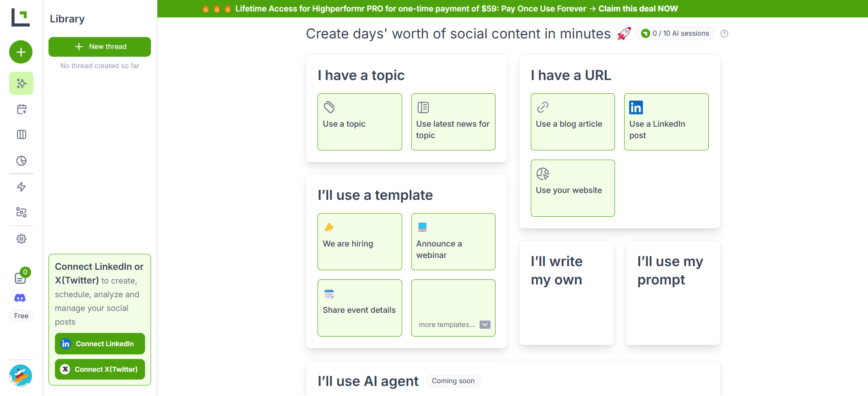Open the analytics pie chart icon
Screen dimensions: 868x396
coord(22,161)
